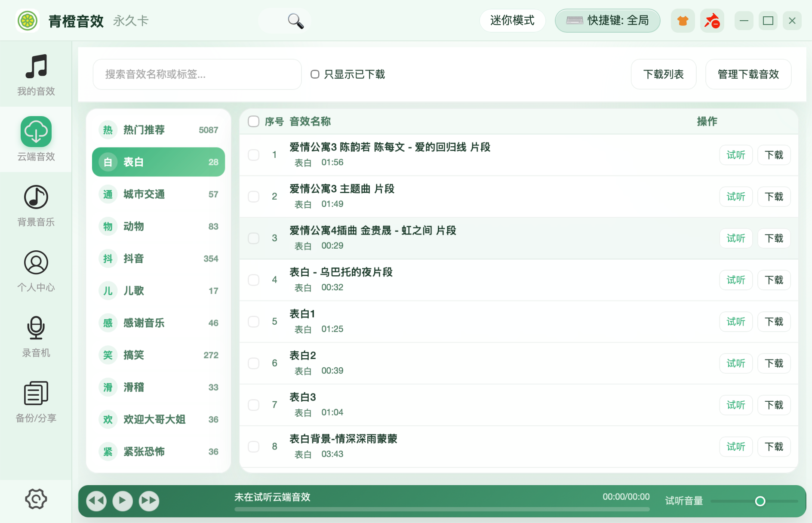Click the green lime app logo
Image resolution: width=812 pixels, height=523 pixels.
[x=28, y=21]
